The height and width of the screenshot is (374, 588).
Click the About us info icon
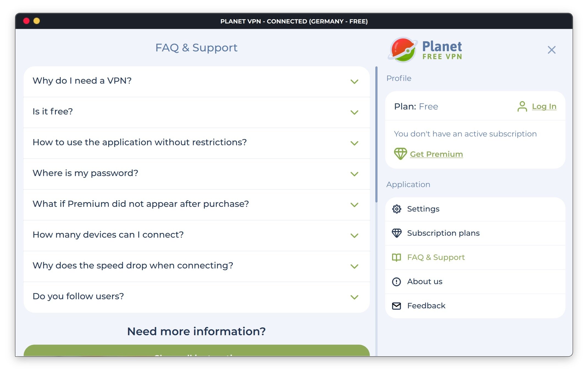coord(396,282)
